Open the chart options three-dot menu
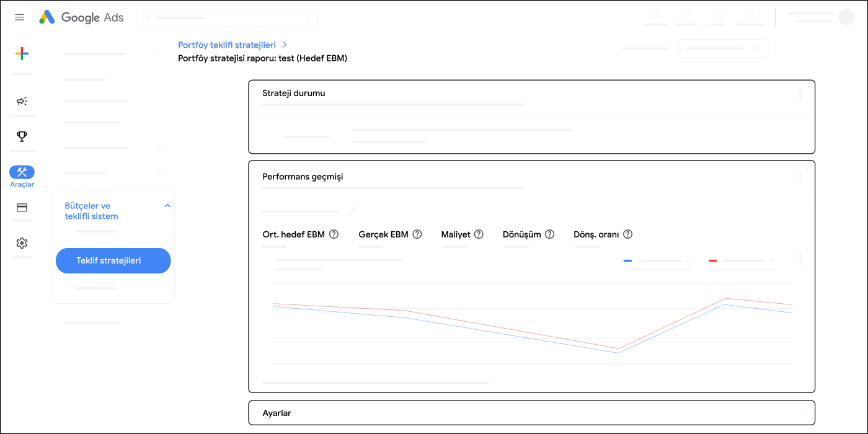Screen dimensions: 868x434 pos(800,259)
